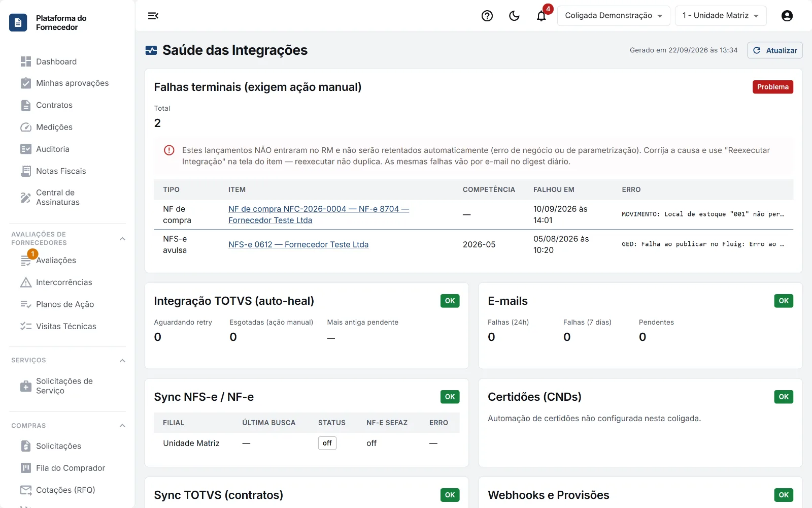This screenshot has height=508, width=812.
Task: Click the Cotações (RFQ) envelope icon
Action: click(x=26, y=490)
